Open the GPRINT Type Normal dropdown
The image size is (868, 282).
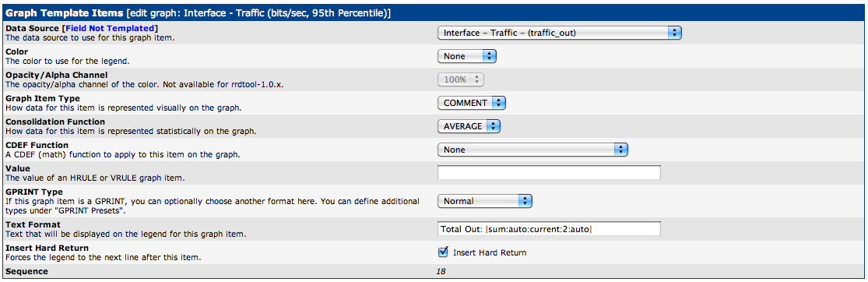tap(484, 201)
